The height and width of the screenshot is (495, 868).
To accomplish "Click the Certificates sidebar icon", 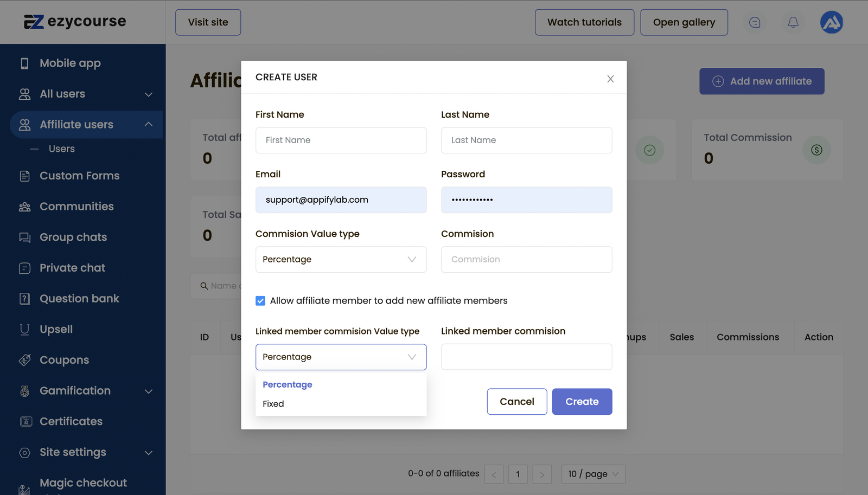I will pyautogui.click(x=25, y=421).
